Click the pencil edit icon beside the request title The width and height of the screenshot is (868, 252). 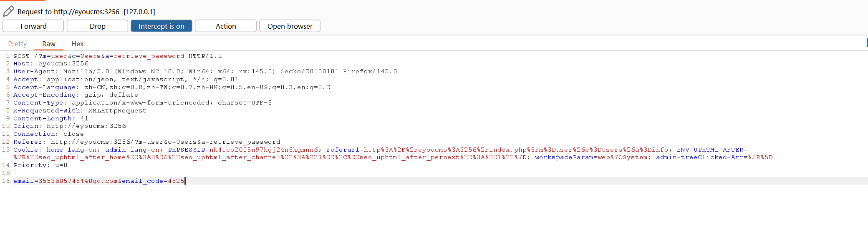coord(8,11)
